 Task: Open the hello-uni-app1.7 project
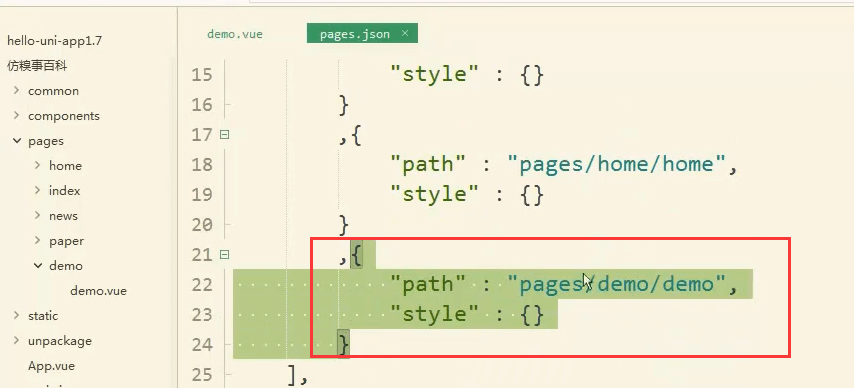[x=54, y=41]
